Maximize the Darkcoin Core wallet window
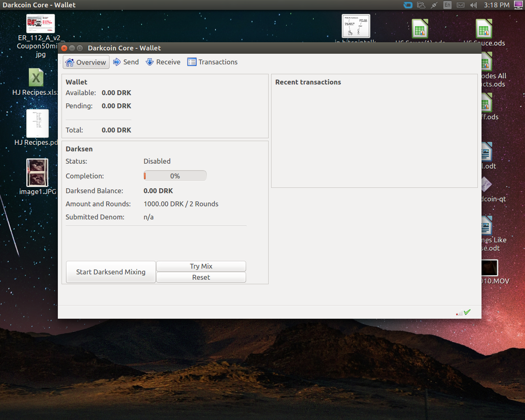The image size is (525, 420). point(80,48)
